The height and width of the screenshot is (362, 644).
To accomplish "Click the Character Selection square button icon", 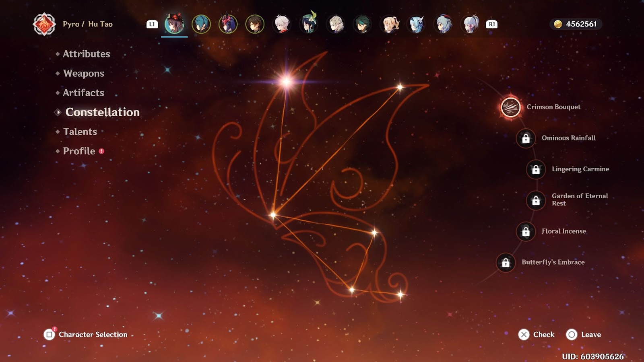I will 49,334.
